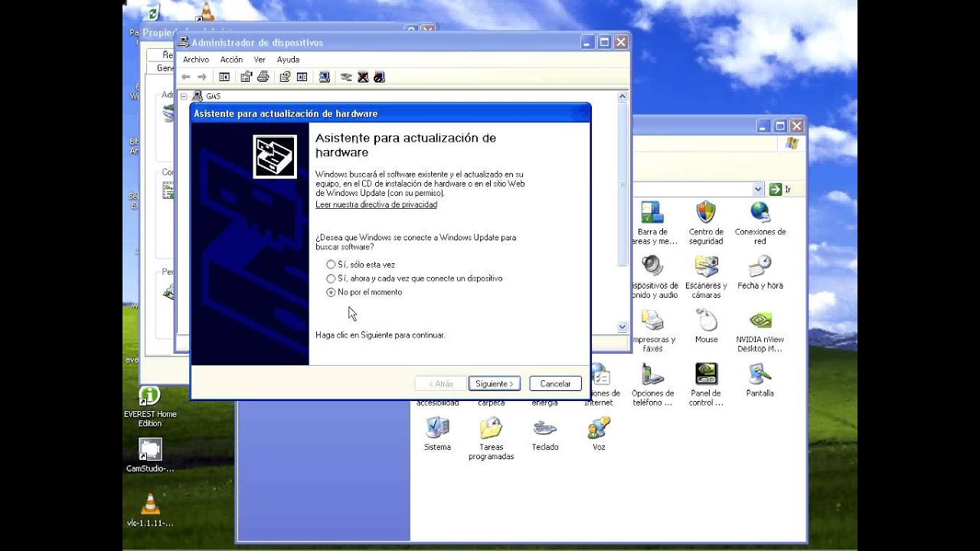The image size is (980, 551).
Task: Open Fecha y hora icon
Action: click(760, 272)
